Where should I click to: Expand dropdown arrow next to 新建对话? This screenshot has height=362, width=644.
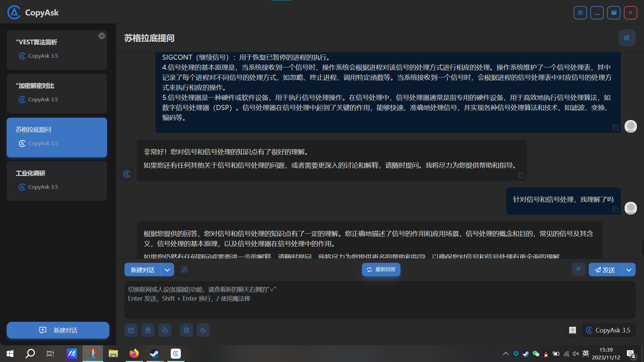[167, 270]
